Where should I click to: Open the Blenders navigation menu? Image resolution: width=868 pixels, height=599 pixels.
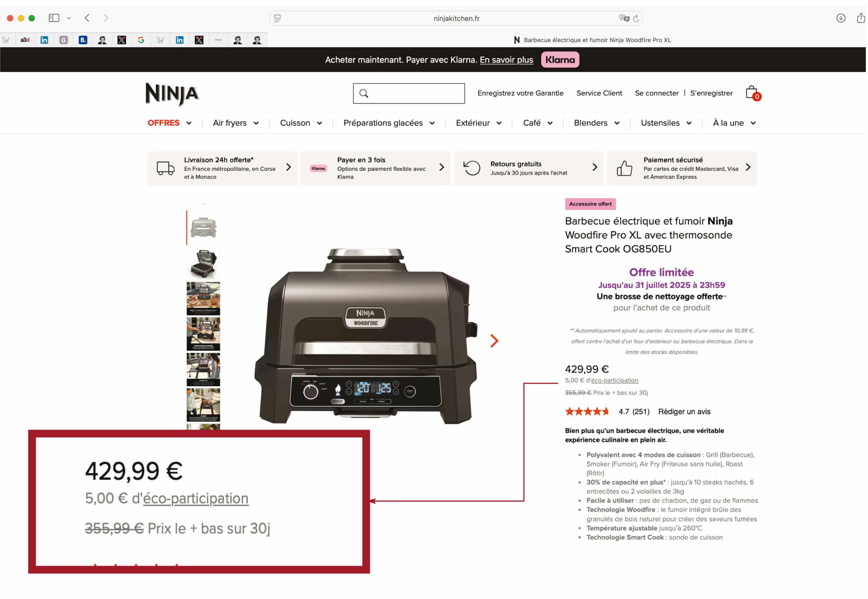click(x=596, y=123)
